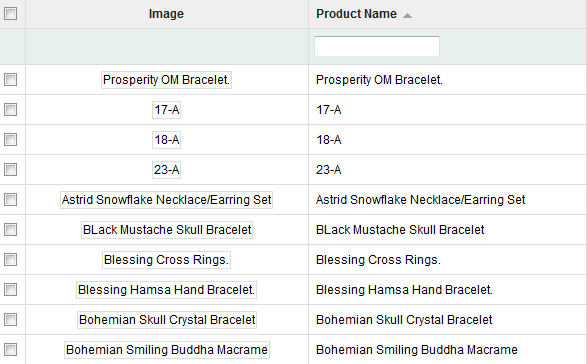This screenshot has width=587, height=364.
Task: Click the BLack Mustache Skull Bracelet name cell
Action: point(447,230)
